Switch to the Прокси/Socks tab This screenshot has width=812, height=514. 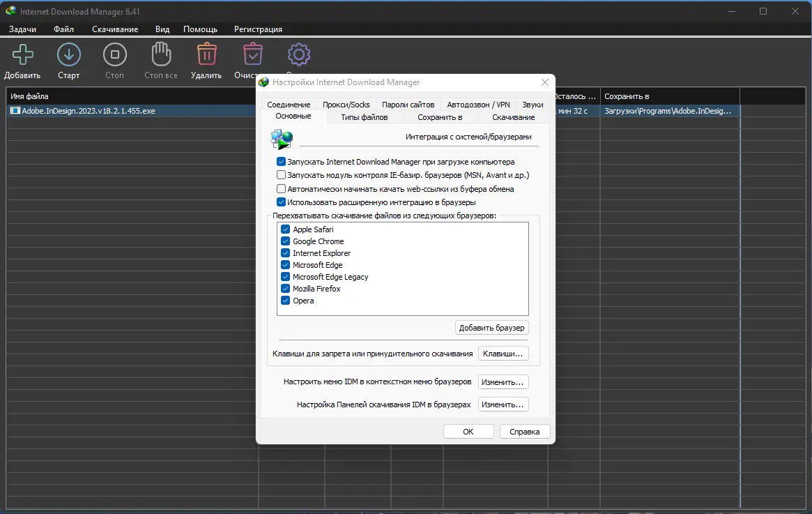346,105
